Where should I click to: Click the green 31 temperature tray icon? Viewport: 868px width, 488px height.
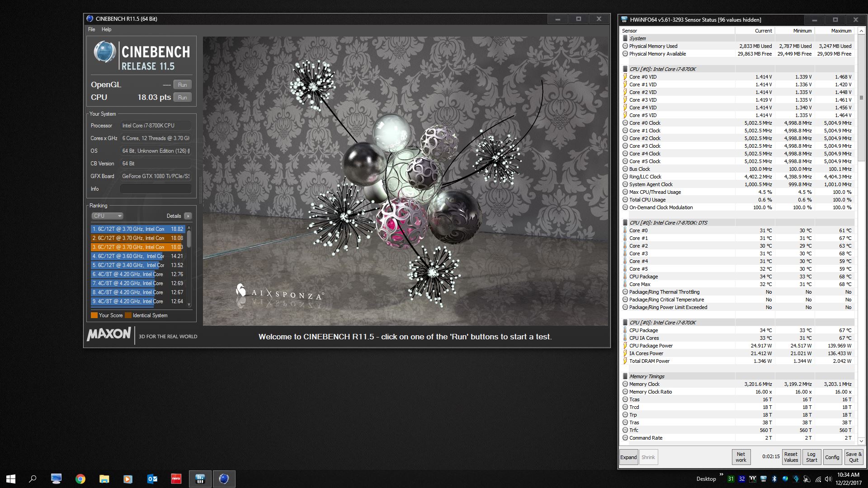tap(731, 479)
